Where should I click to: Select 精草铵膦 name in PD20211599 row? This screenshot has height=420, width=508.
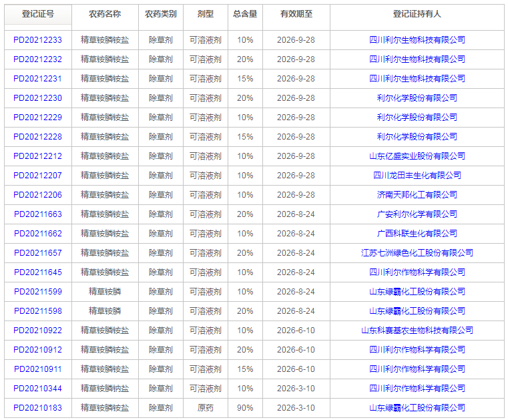[x=105, y=292]
